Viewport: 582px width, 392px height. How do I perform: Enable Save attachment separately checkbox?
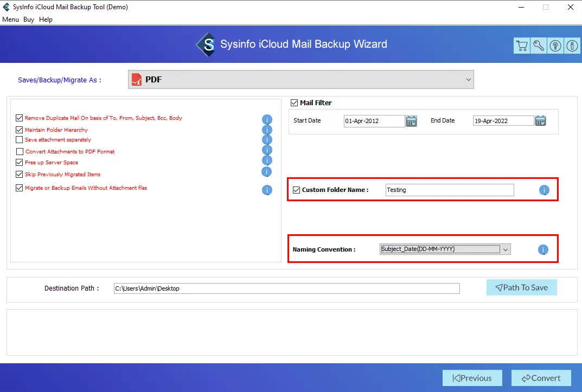coord(20,140)
